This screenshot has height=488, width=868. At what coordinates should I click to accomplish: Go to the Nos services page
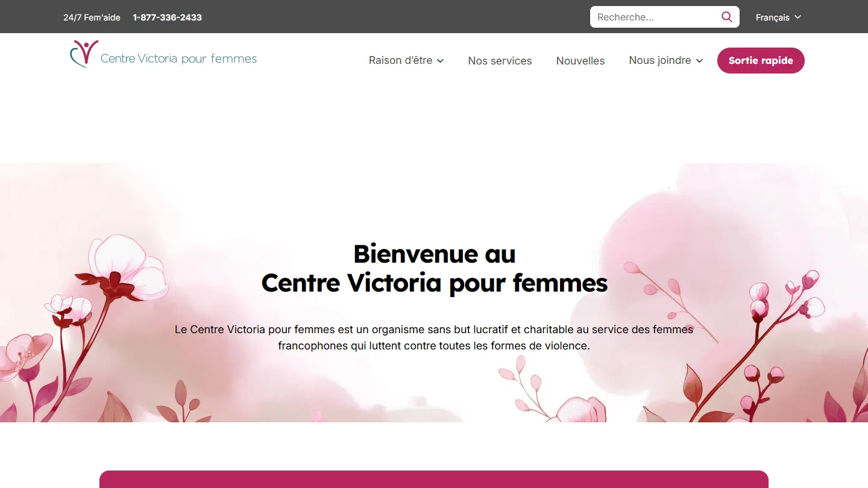tap(500, 61)
